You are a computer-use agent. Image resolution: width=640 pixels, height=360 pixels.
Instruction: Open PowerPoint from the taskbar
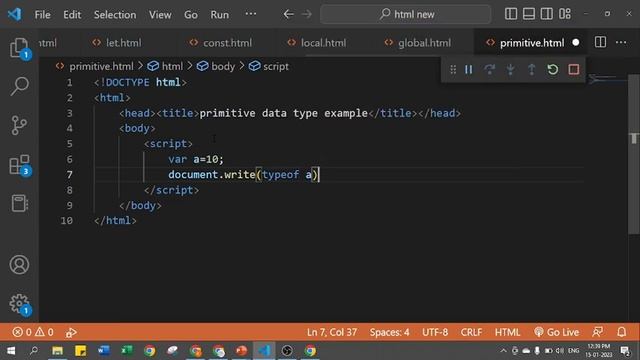(x=241, y=350)
